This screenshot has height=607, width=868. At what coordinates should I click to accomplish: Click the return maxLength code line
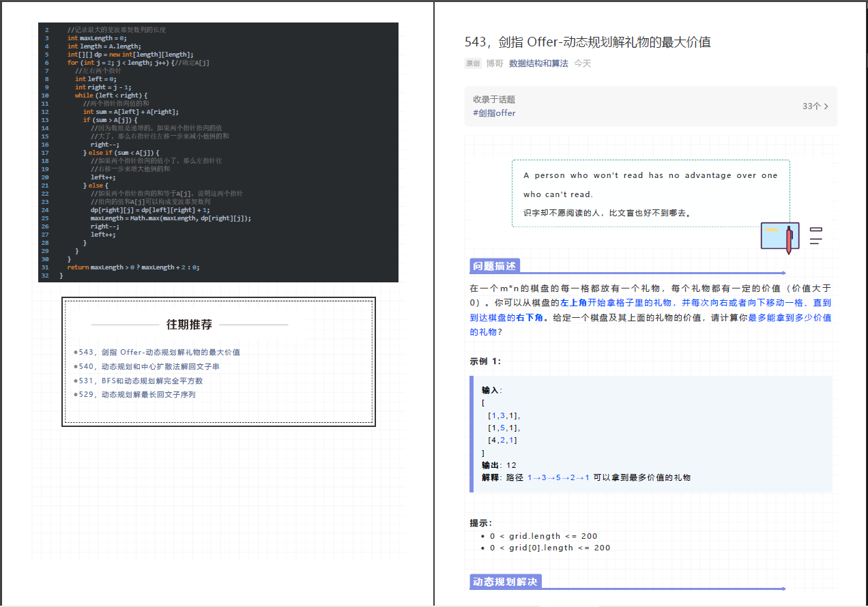[134, 267]
